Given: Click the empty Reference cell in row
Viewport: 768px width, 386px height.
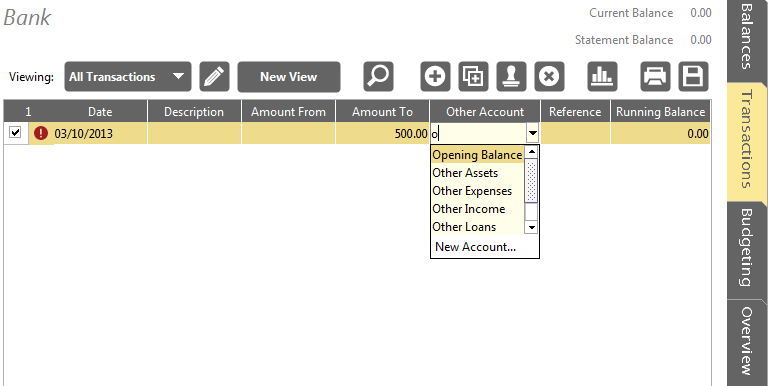Looking at the screenshot, I should click(575, 133).
